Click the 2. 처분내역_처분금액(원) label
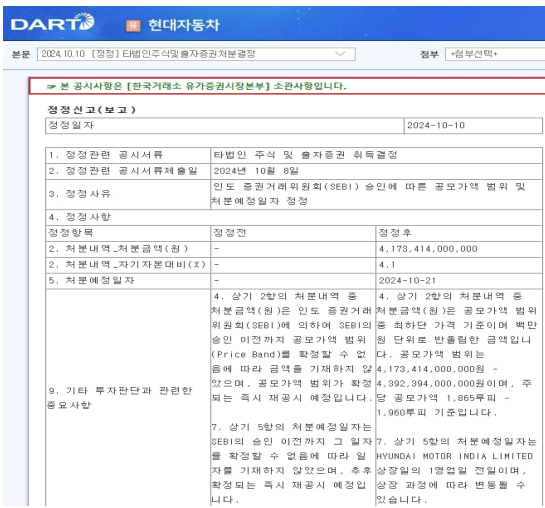 pyautogui.click(x=118, y=249)
